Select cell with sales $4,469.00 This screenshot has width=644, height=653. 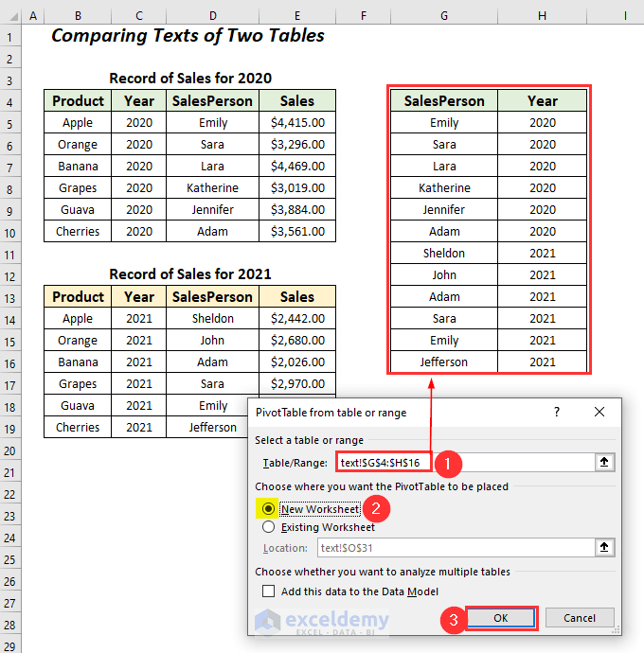[297, 166]
